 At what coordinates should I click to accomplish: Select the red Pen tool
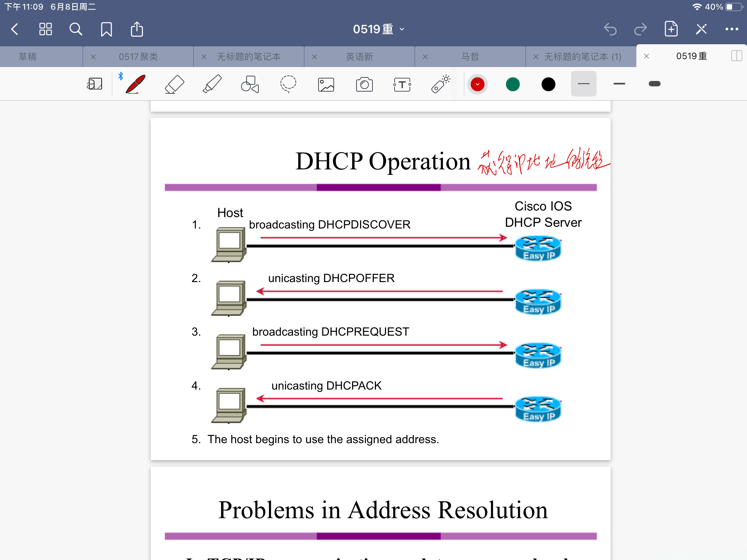[136, 84]
